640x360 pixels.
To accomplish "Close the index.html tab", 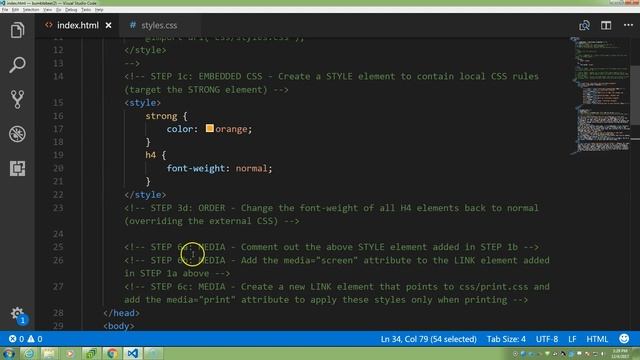I will point(108,25).
